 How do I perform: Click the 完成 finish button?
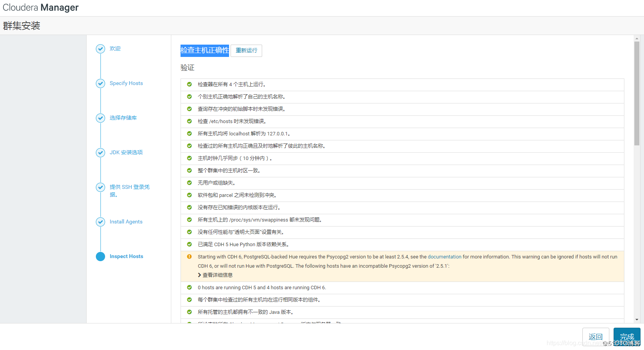[x=627, y=337]
